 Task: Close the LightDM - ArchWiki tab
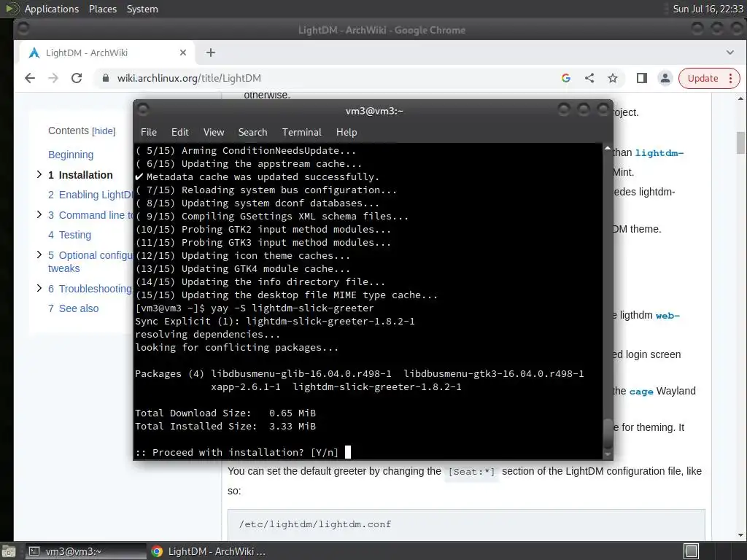183,52
